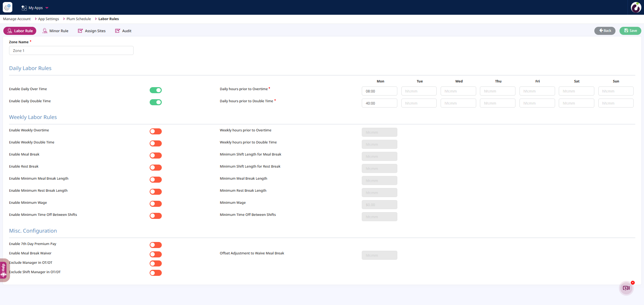The width and height of the screenshot is (644, 305).
Task: Click the Audit tab icon
Action: [x=117, y=31]
